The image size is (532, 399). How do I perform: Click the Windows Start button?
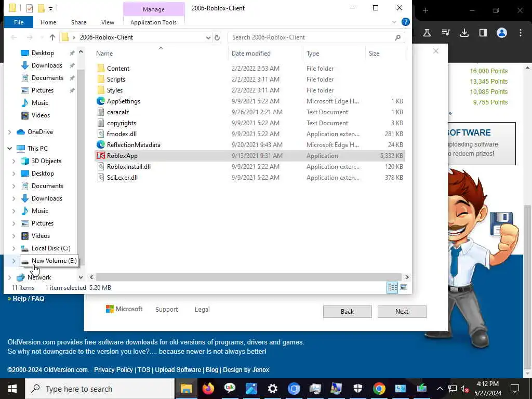[12, 389]
